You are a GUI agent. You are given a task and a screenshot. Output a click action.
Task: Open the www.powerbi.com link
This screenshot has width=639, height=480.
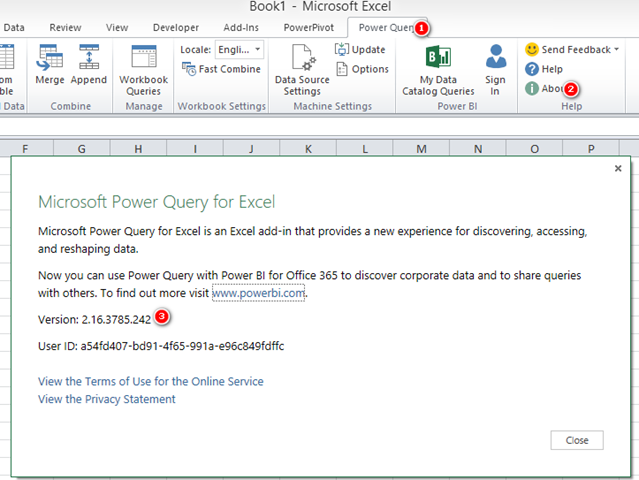258,293
